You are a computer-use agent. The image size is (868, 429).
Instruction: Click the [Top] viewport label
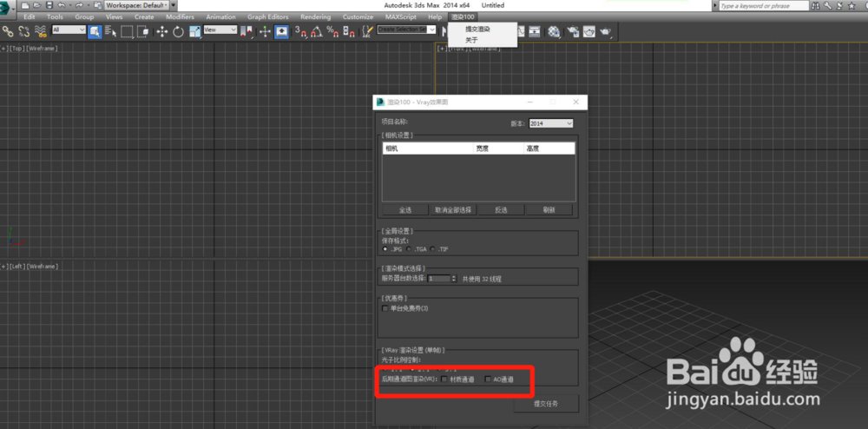pos(17,49)
